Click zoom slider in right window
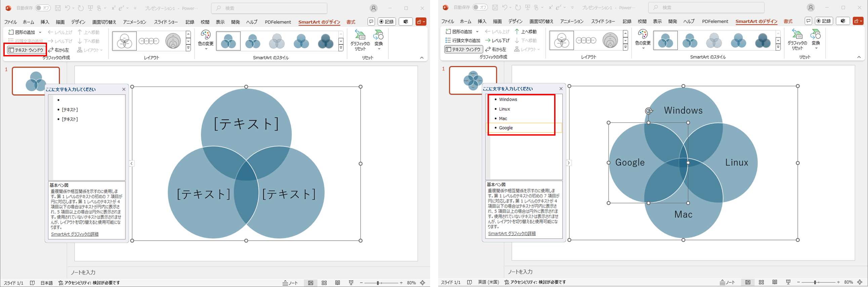Screen dimensions: 868x287 [815, 282]
